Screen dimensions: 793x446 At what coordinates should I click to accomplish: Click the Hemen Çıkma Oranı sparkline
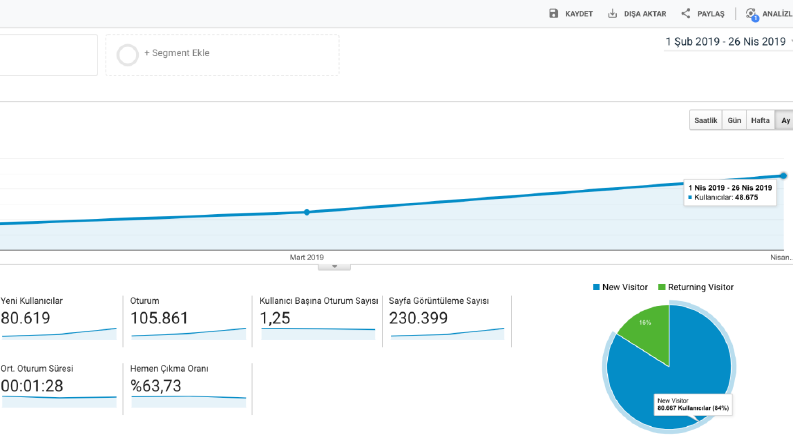point(189,402)
